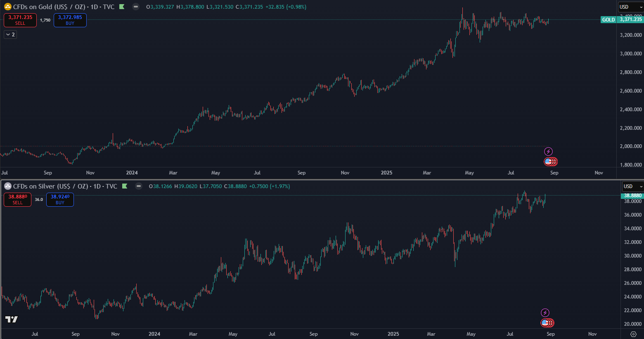Click 30.0000 on the Silver price axis
The width and height of the screenshot is (644, 339).
pos(632,256)
